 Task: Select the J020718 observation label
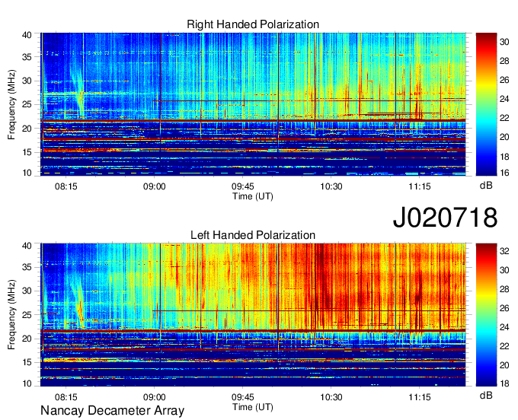point(445,218)
